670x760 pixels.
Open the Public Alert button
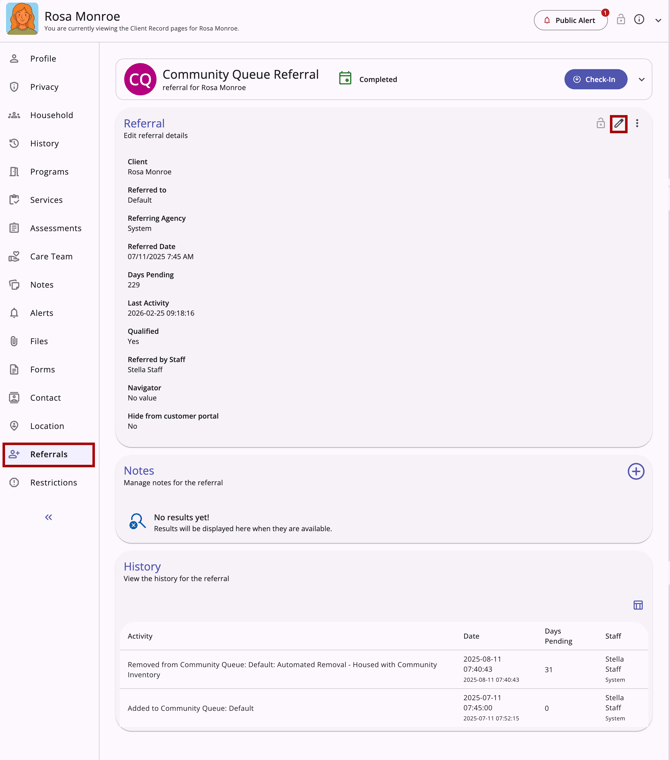click(x=570, y=20)
